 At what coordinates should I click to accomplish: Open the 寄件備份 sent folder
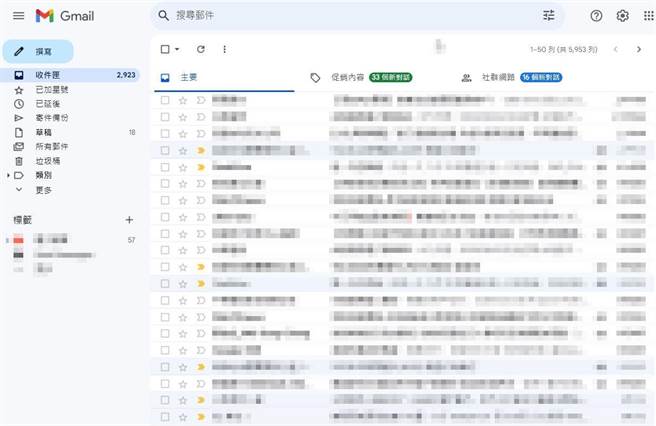[x=70, y=118]
